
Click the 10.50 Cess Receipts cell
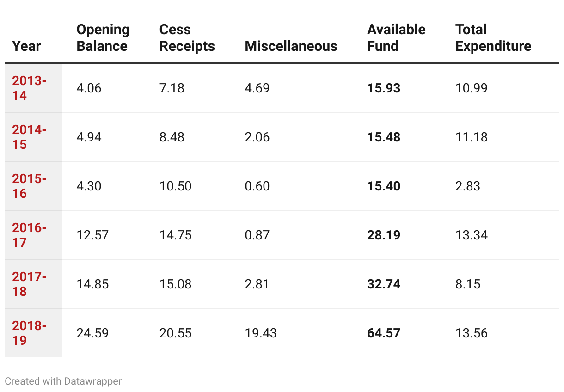[x=175, y=186]
